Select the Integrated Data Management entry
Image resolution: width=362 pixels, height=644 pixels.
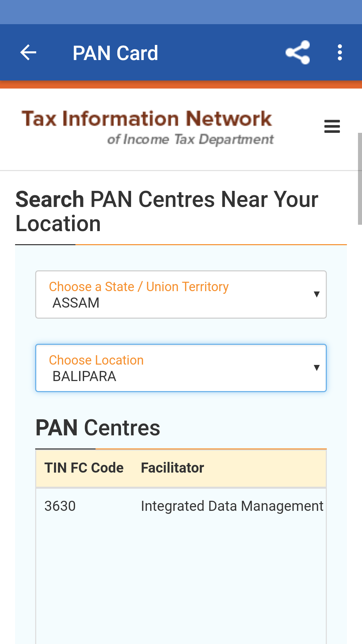tap(232, 506)
